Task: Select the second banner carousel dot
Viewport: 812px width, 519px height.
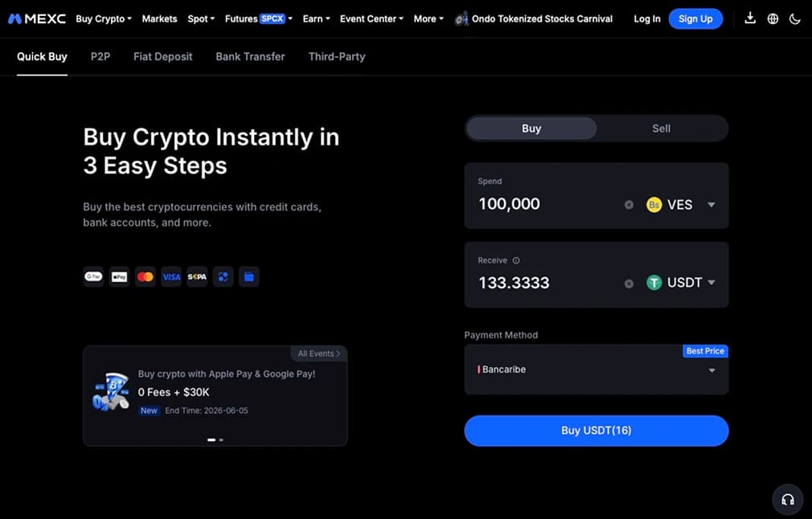Action: tap(221, 439)
